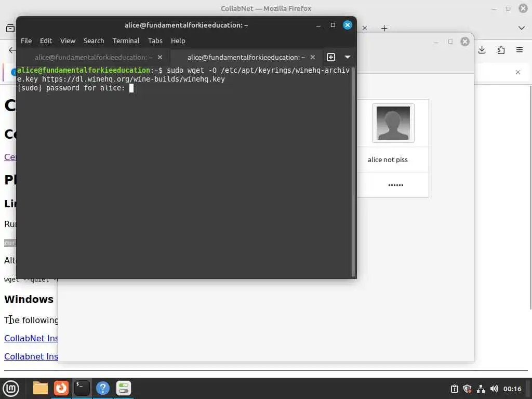532x399 pixels.
Task: Open Firefox extensions menu
Action: tap(501, 50)
